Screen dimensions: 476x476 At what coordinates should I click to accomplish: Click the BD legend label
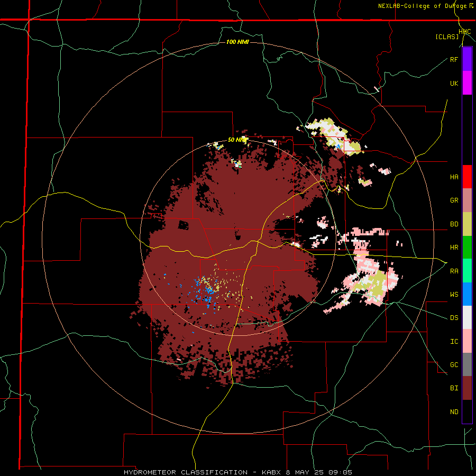[454, 224]
